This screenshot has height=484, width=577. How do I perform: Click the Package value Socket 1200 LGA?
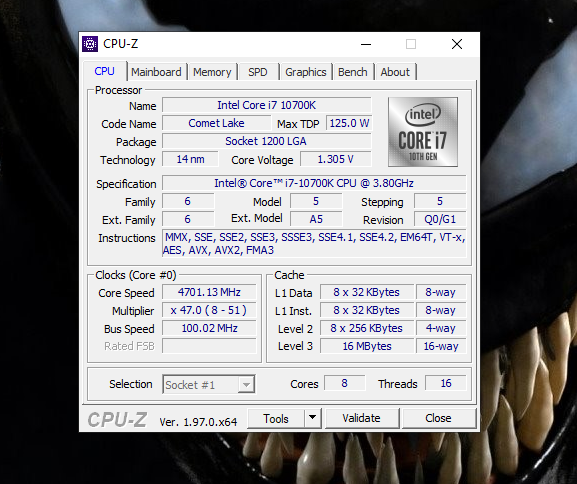[267, 141]
